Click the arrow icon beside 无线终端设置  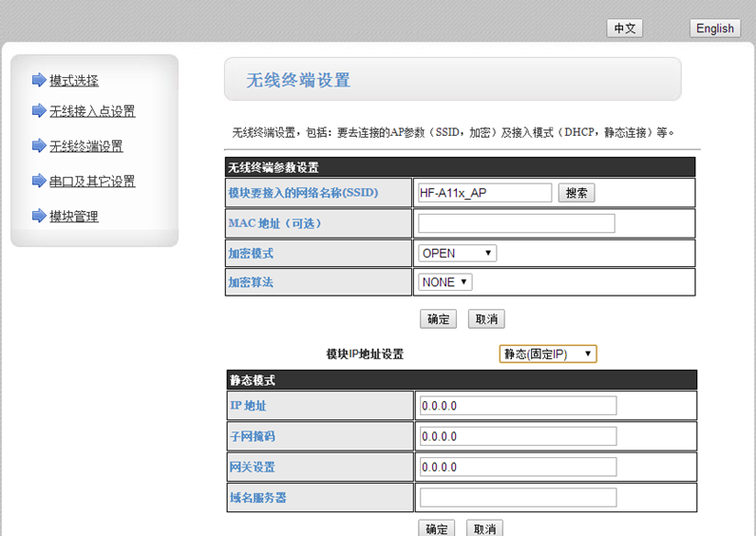point(38,145)
